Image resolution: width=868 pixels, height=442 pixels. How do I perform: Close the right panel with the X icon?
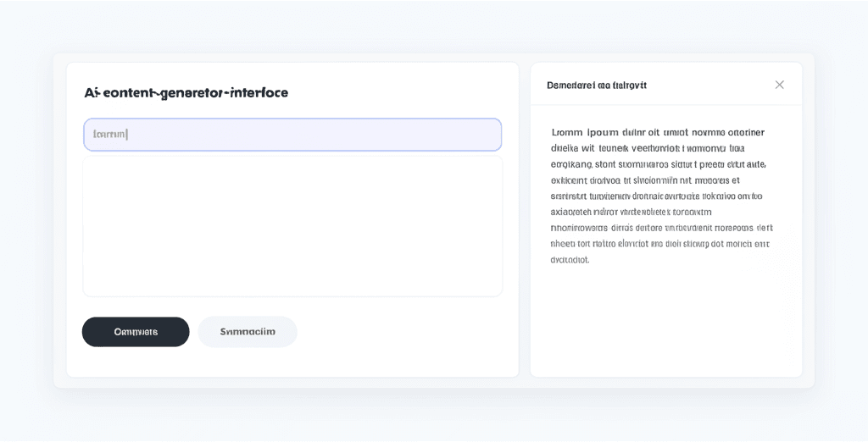click(779, 85)
